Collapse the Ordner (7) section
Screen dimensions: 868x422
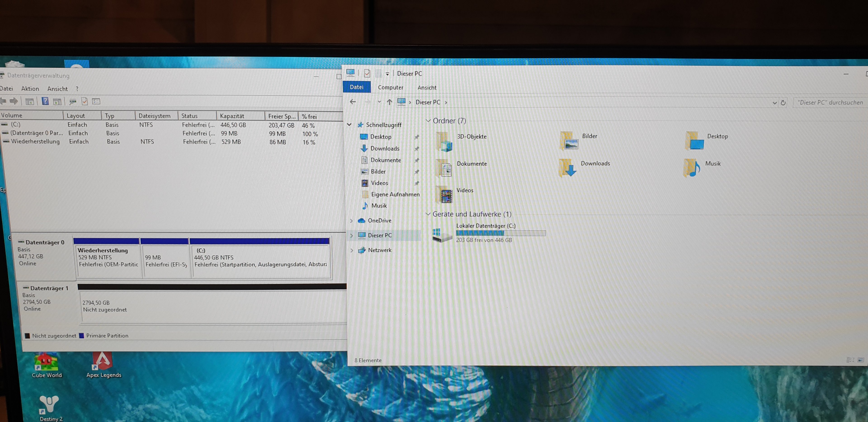tap(428, 121)
